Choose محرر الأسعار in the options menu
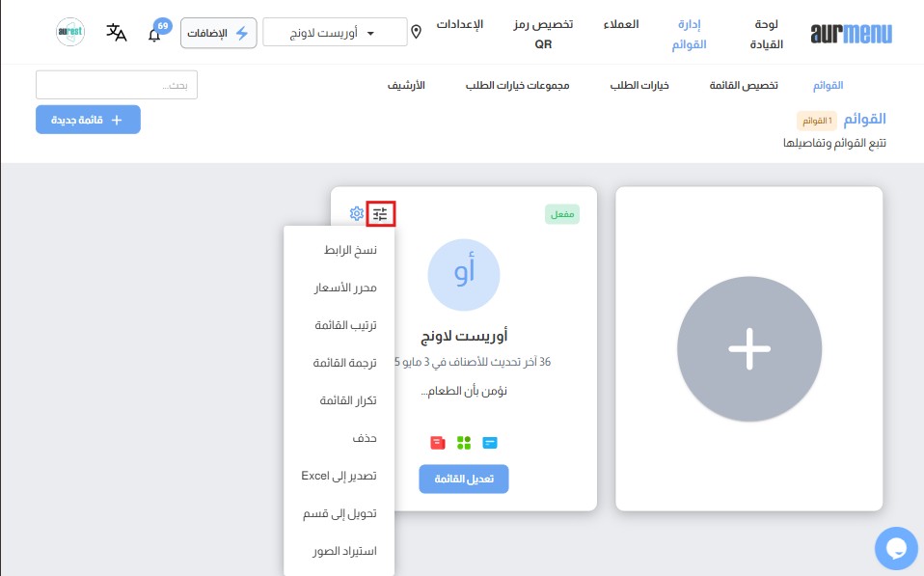924x576 pixels. point(345,288)
